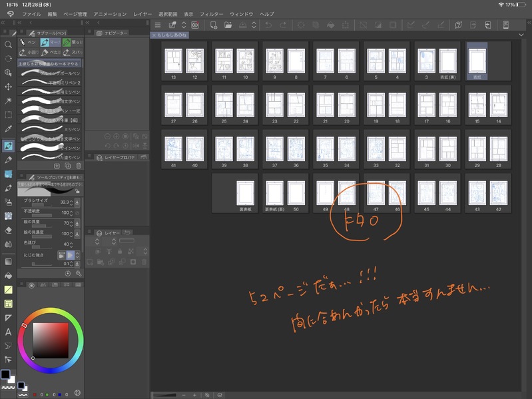
Task: Adjust brush size stepper arrows
Action: (x=71, y=202)
